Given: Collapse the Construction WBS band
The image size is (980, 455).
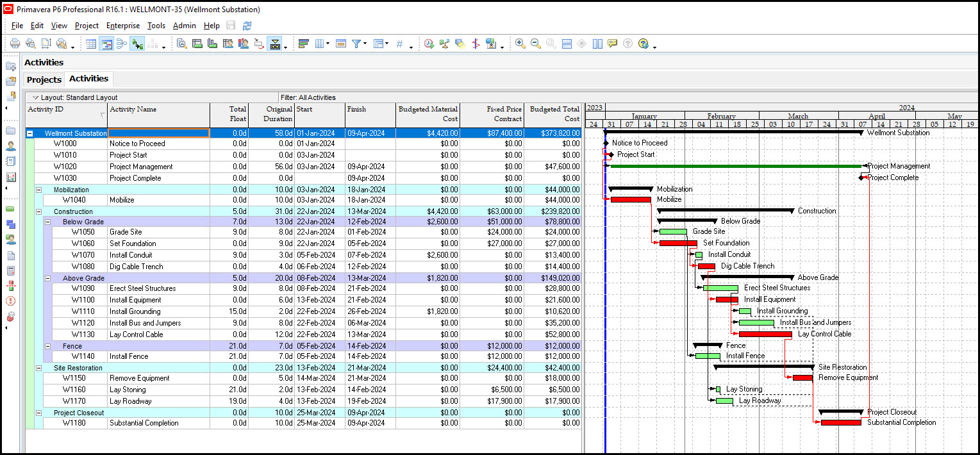Looking at the screenshot, I should pos(38,211).
